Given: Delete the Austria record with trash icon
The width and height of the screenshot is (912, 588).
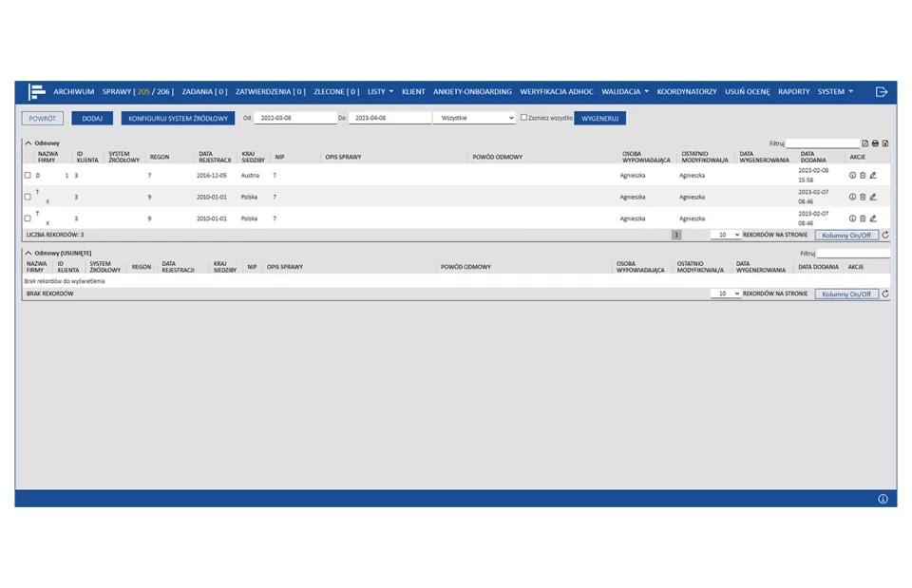Looking at the screenshot, I should click(x=863, y=176).
